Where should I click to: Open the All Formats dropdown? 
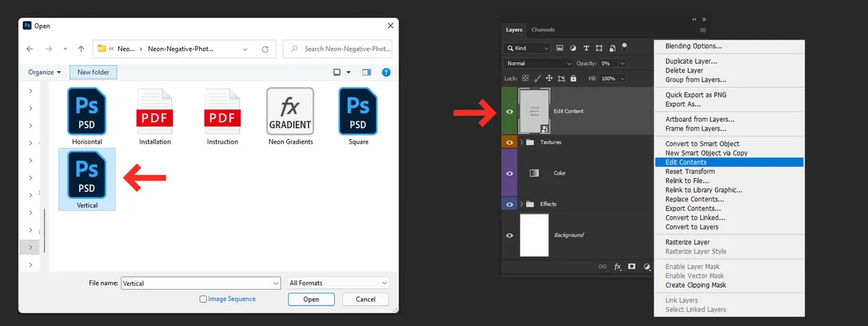[338, 283]
